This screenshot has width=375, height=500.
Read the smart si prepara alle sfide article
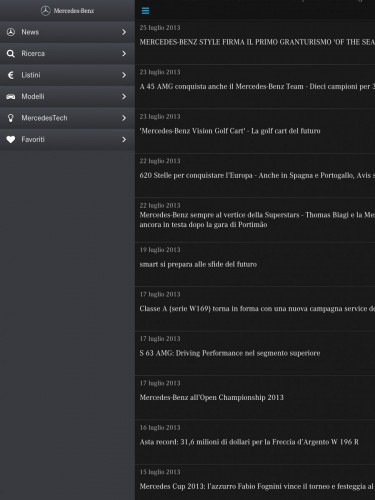[x=255, y=264]
